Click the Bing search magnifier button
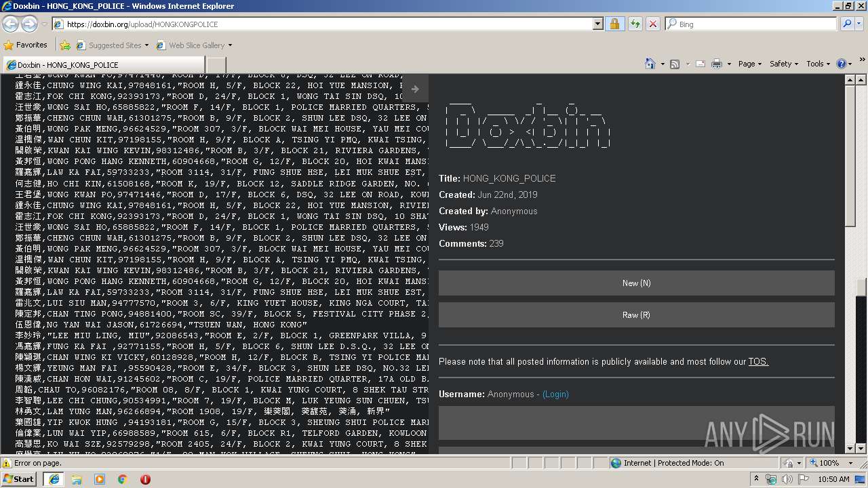Viewport: 868px width, 488px height. tap(847, 24)
